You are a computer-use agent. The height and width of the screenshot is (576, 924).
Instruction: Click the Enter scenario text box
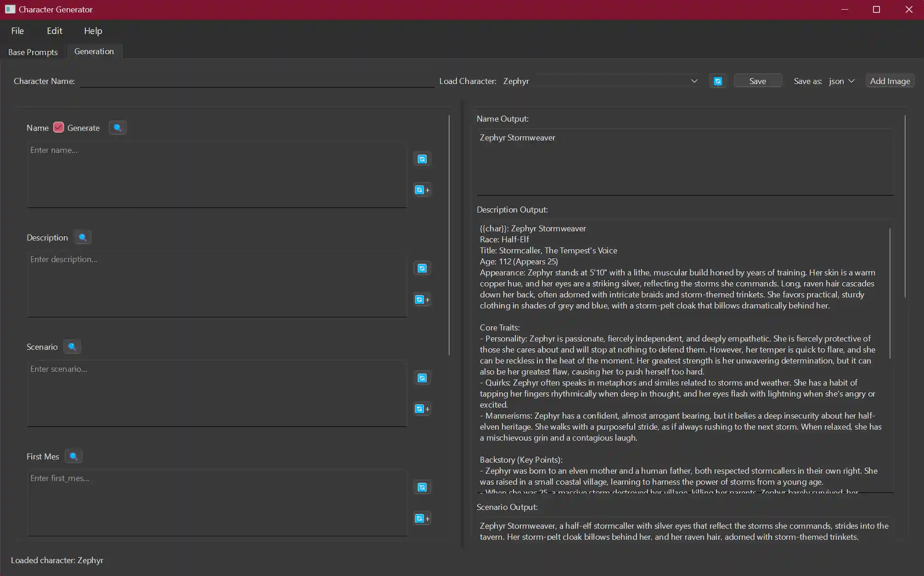[217, 393]
